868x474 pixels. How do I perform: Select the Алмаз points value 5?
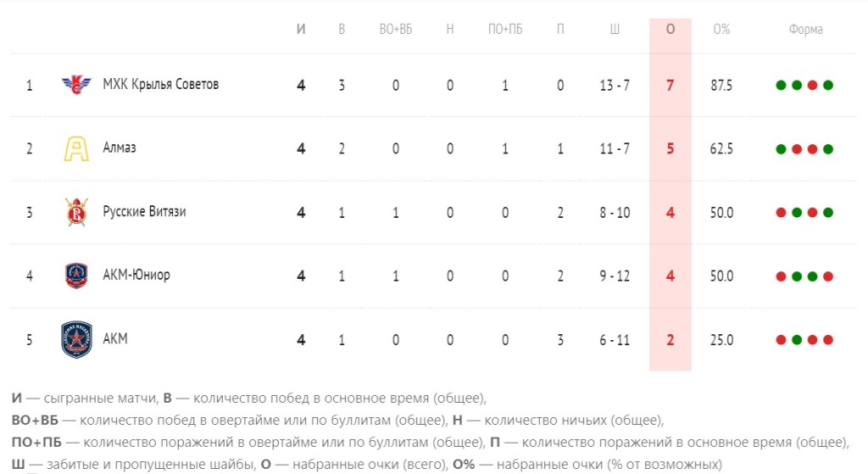[670, 148]
